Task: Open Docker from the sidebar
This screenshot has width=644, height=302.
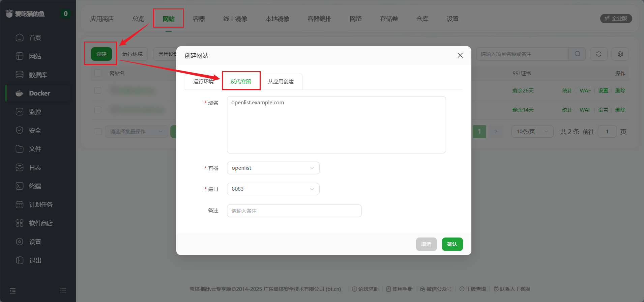Action: coord(39,93)
